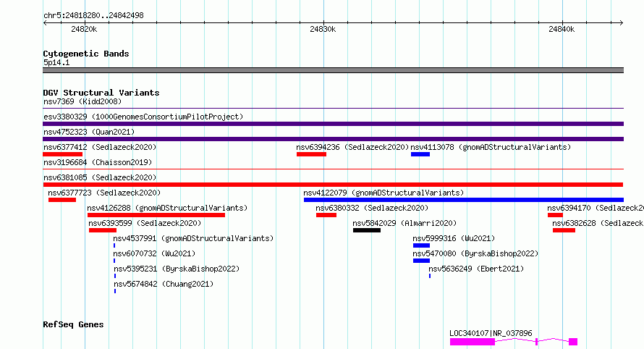Open nsv6380332 (Sedlazeck2020) label

(372, 208)
